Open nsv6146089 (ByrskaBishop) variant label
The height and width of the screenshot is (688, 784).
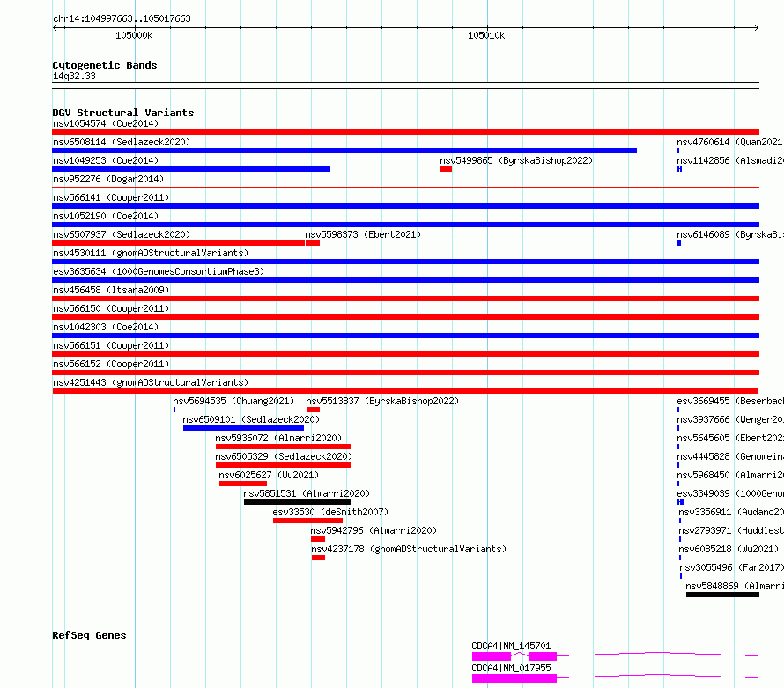point(729,234)
